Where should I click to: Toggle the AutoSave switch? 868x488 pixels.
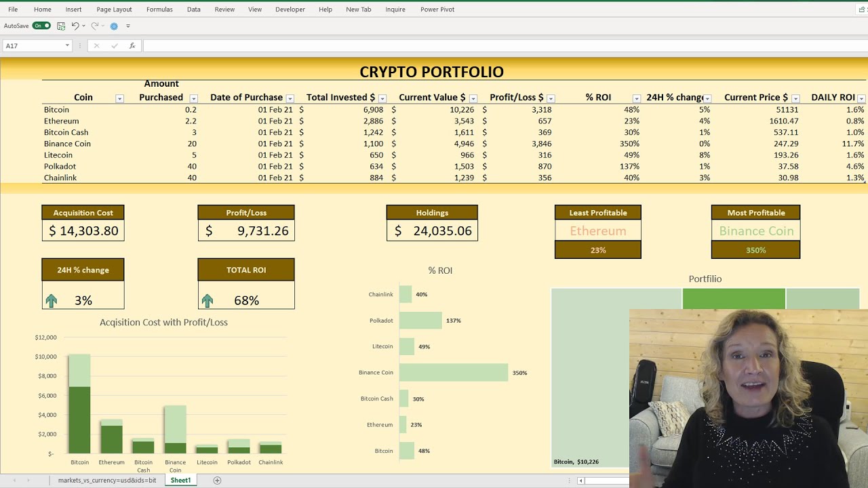click(x=41, y=26)
